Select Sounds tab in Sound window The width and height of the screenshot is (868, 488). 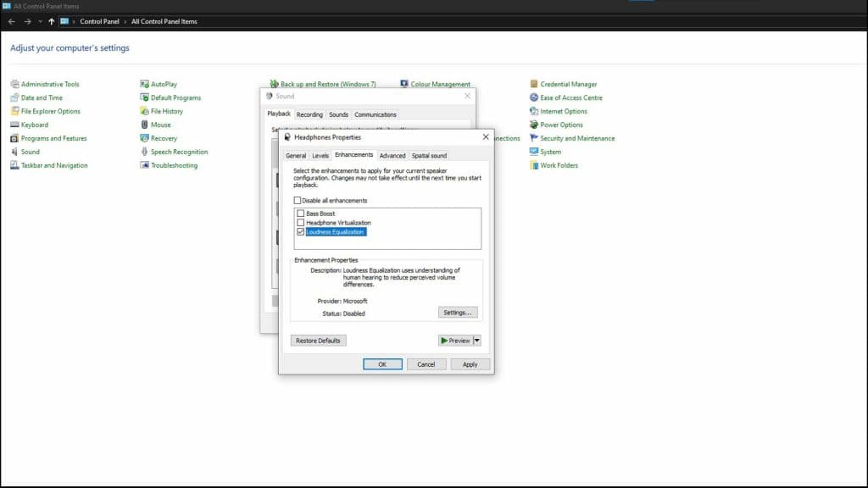tap(338, 114)
